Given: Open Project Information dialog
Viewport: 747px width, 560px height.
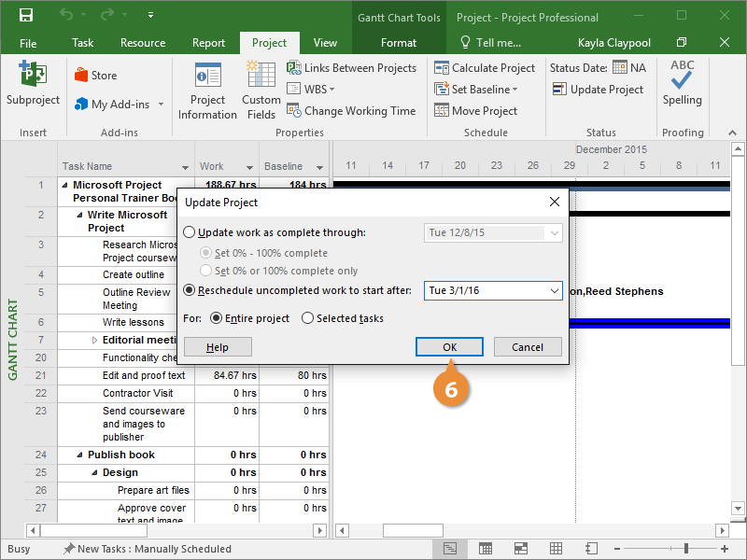Looking at the screenshot, I should coord(207,91).
